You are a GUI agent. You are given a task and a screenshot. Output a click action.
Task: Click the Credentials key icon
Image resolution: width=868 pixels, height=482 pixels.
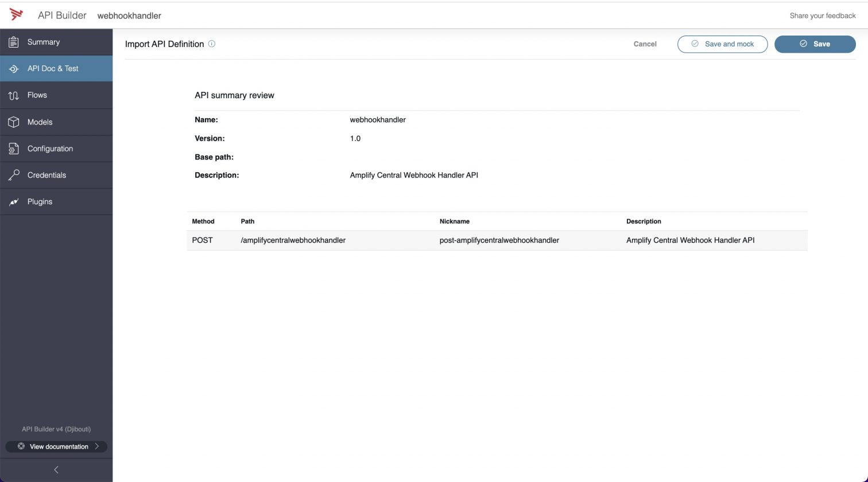click(x=14, y=175)
